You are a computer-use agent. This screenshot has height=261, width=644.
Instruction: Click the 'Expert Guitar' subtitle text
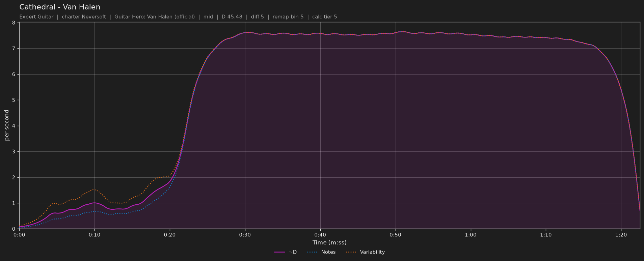pos(36,17)
